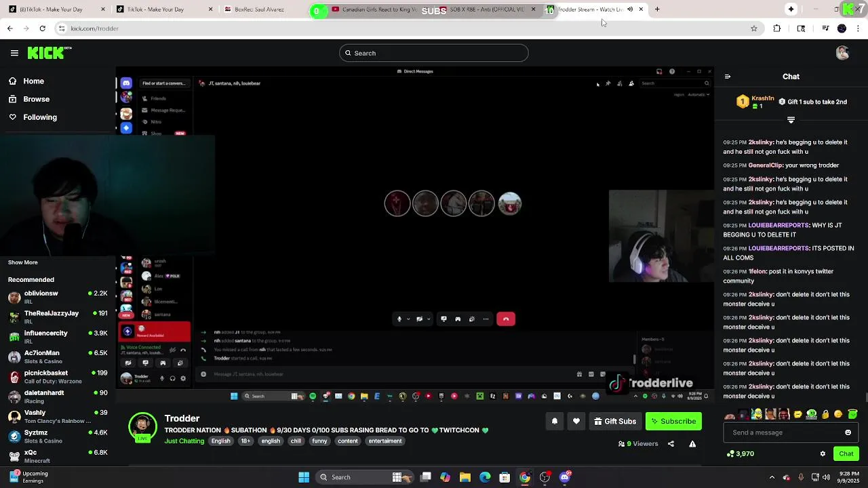The width and height of the screenshot is (868, 488).
Task: Open recommended channel TheRealJazzyJay
Action: (x=58, y=317)
